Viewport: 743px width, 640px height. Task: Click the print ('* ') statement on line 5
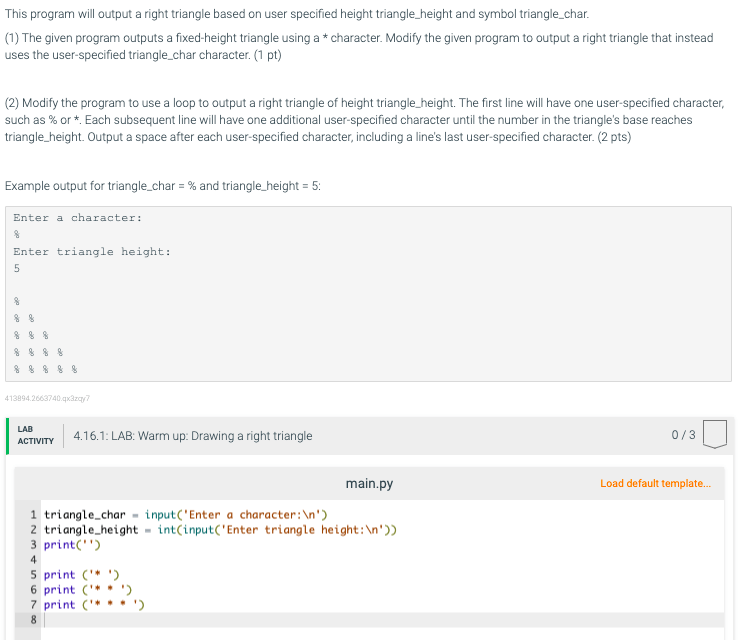click(82, 575)
